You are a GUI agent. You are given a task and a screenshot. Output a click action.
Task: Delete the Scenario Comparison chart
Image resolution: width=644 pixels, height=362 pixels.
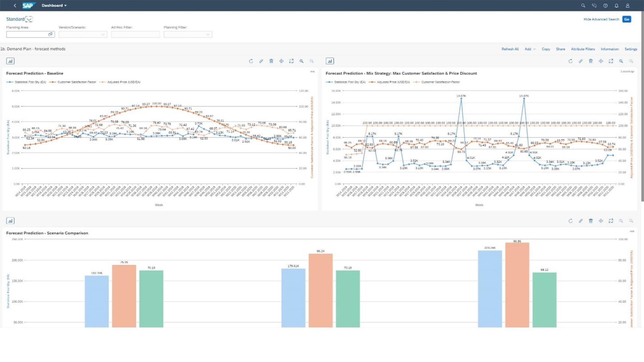point(591,221)
